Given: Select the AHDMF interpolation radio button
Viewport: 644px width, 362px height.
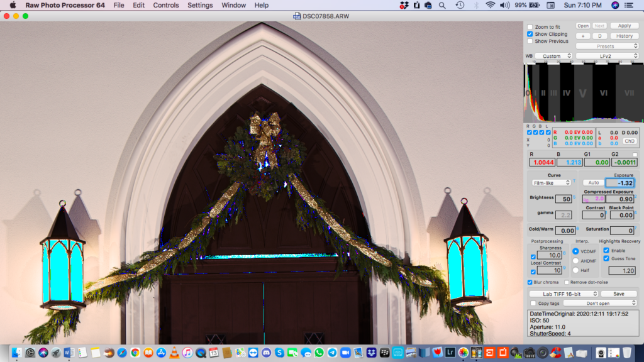Looking at the screenshot, I should (575, 261).
